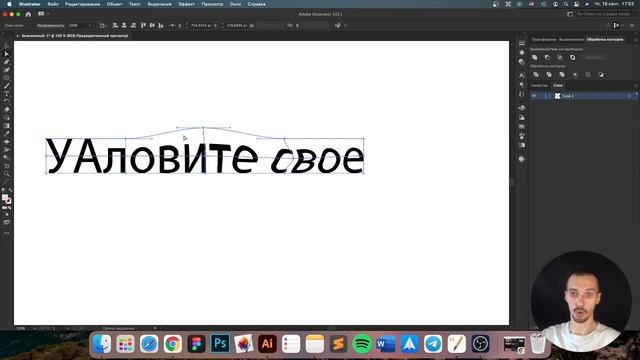Open Photoshop from the Dock
This screenshot has height=360, width=640.
coord(220,344)
